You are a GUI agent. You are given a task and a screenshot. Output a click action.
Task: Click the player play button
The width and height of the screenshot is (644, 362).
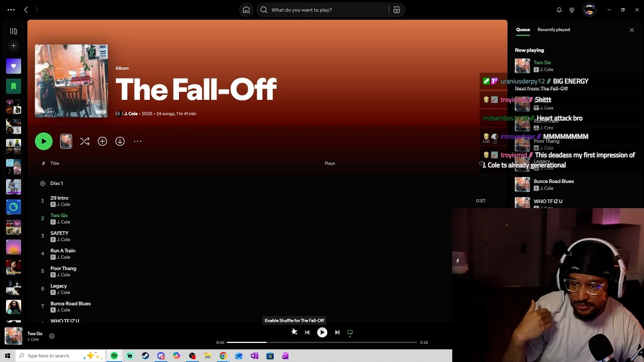(x=322, y=332)
